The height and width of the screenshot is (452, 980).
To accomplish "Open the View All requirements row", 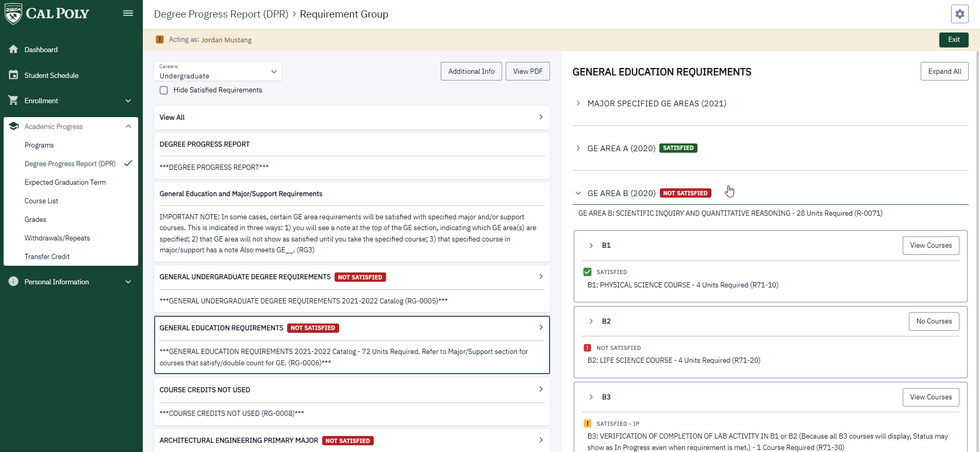I will pyautogui.click(x=352, y=118).
